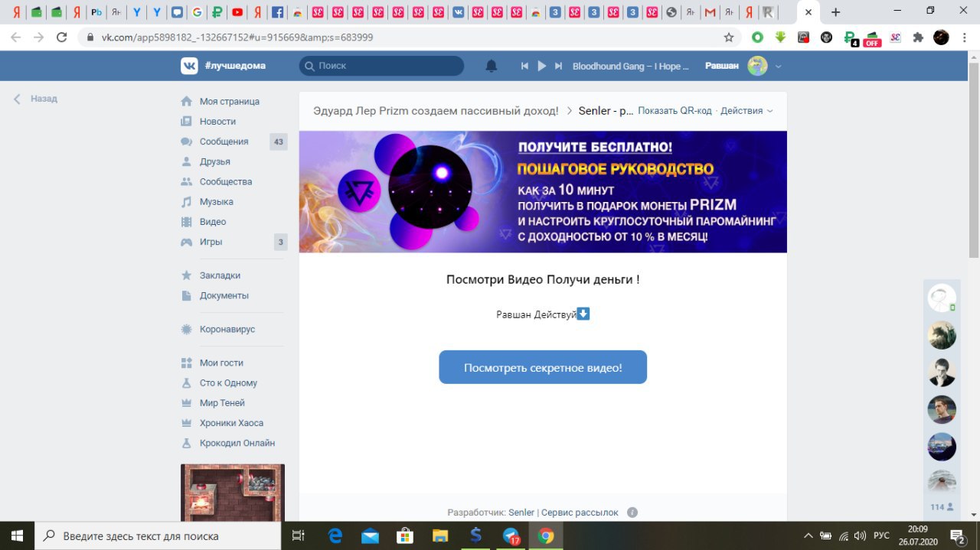980x550 pixels.
Task: Open Telegram from the taskbar
Action: [511, 536]
